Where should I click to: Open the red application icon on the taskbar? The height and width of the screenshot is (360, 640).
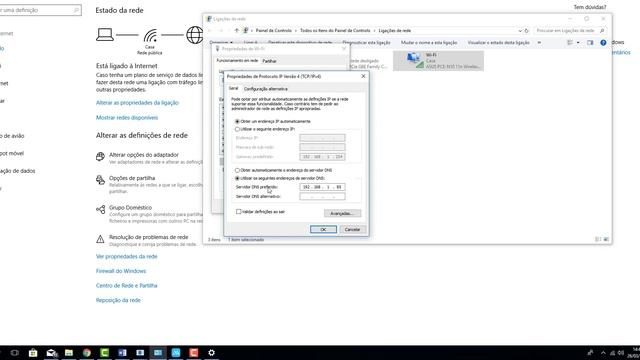[193, 353]
